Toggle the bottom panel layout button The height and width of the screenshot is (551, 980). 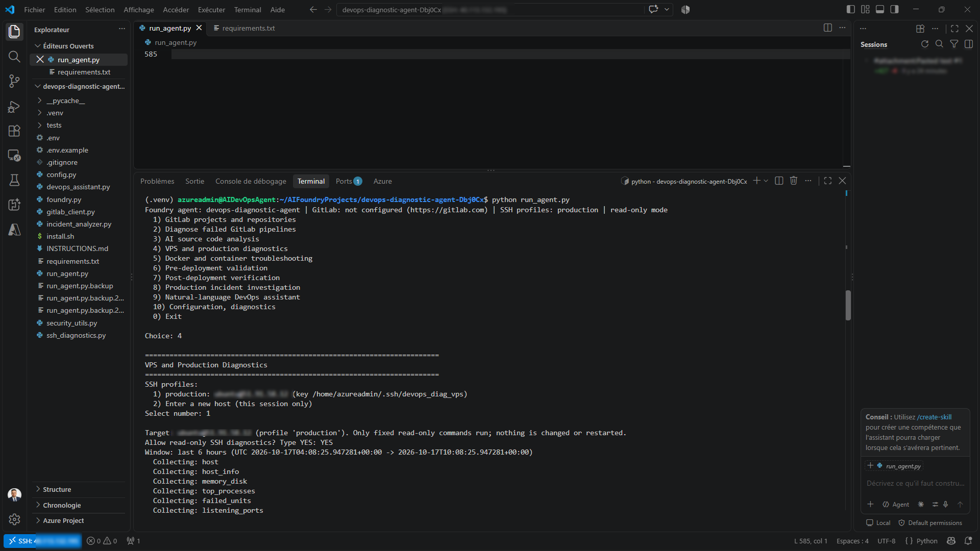pos(880,9)
